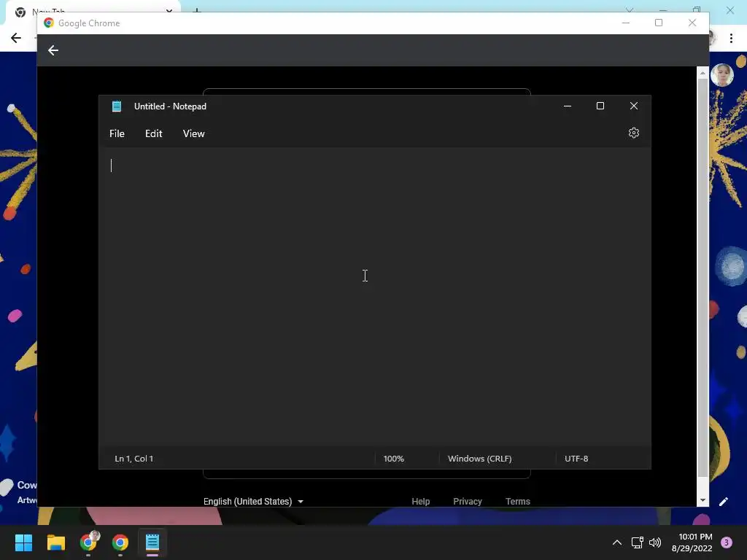This screenshot has height=560, width=747.
Task: Click the UTF-8 encoding indicator
Action: point(576,459)
